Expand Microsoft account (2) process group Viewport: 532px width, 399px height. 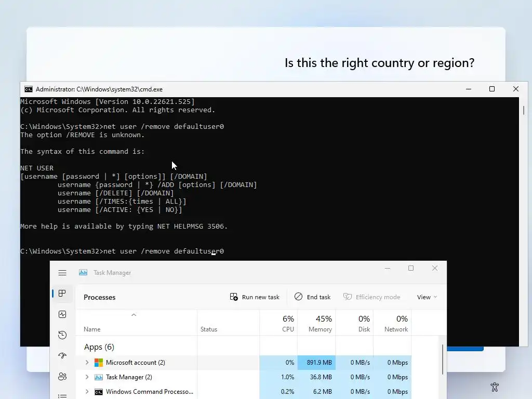(87, 362)
